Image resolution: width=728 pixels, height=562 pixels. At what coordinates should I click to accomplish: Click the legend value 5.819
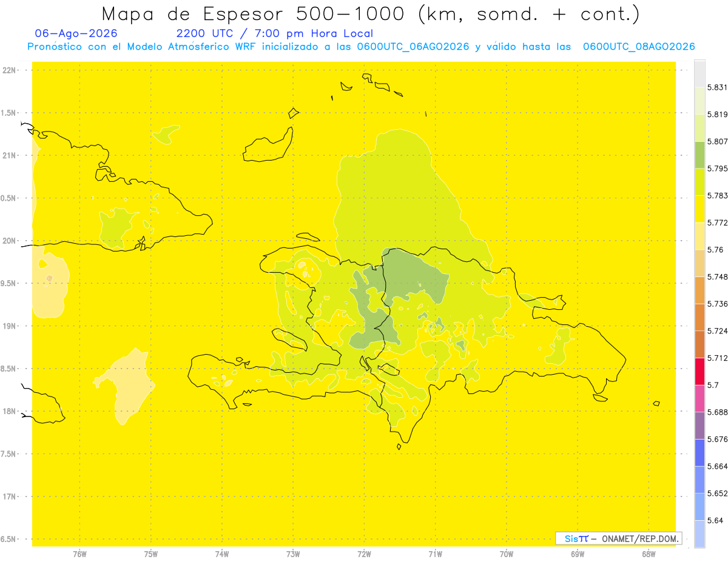click(x=717, y=115)
